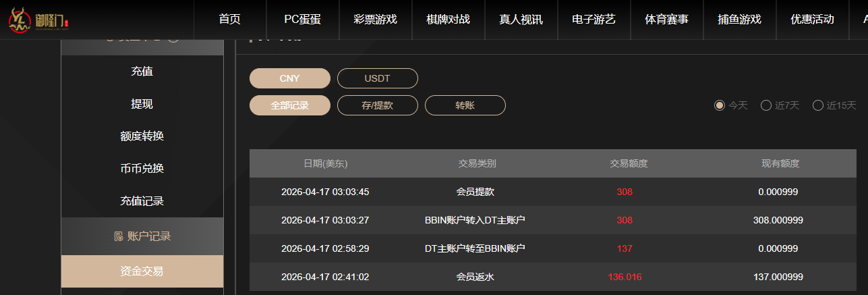Switch currency to USDT
This screenshot has width=868, height=295.
point(378,78)
